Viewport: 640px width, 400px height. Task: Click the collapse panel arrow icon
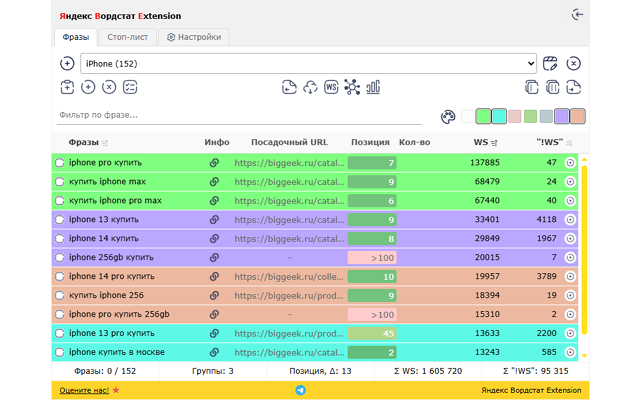(577, 15)
